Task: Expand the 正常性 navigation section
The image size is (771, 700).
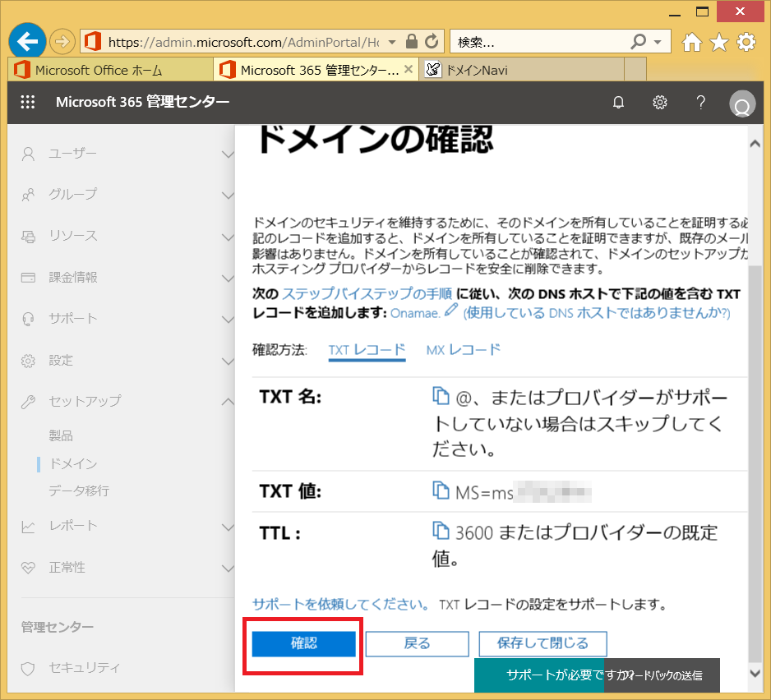Action: pyautogui.click(x=227, y=568)
